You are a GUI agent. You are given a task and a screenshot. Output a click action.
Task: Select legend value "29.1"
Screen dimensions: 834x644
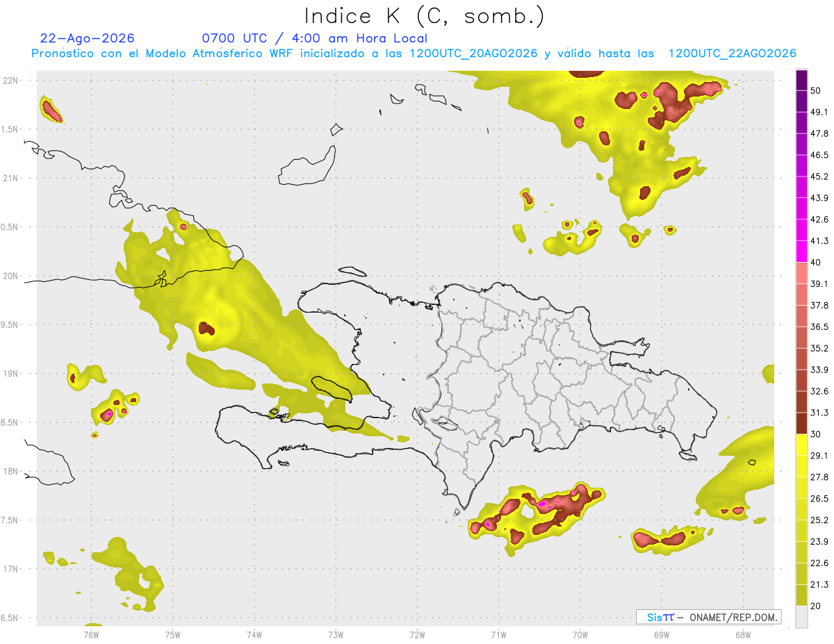coord(819,456)
